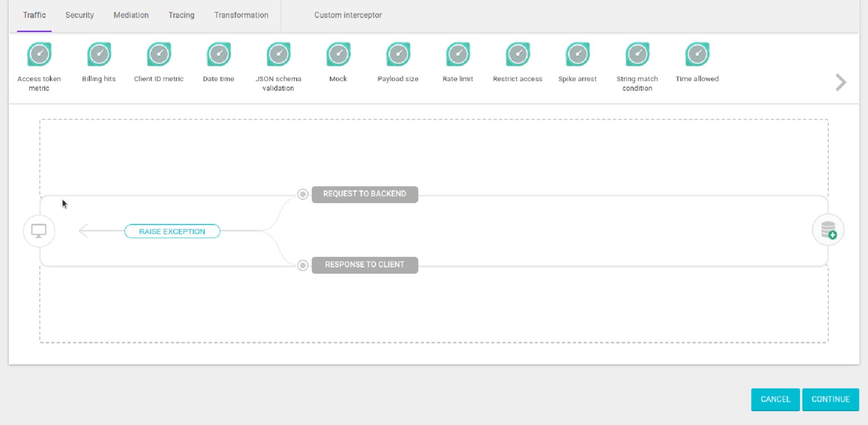Click the Mock interceptor icon
The height and width of the screenshot is (425, 868).
(338, 54)
